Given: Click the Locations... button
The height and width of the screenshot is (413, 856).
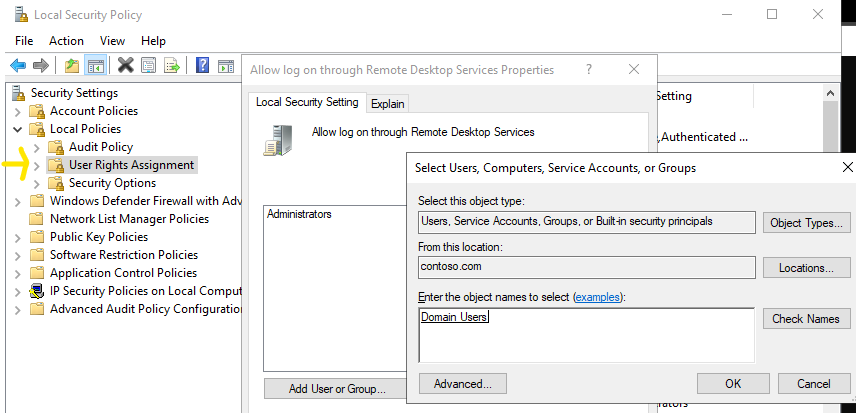Looking at the screenshot, I should pos(806,268).
